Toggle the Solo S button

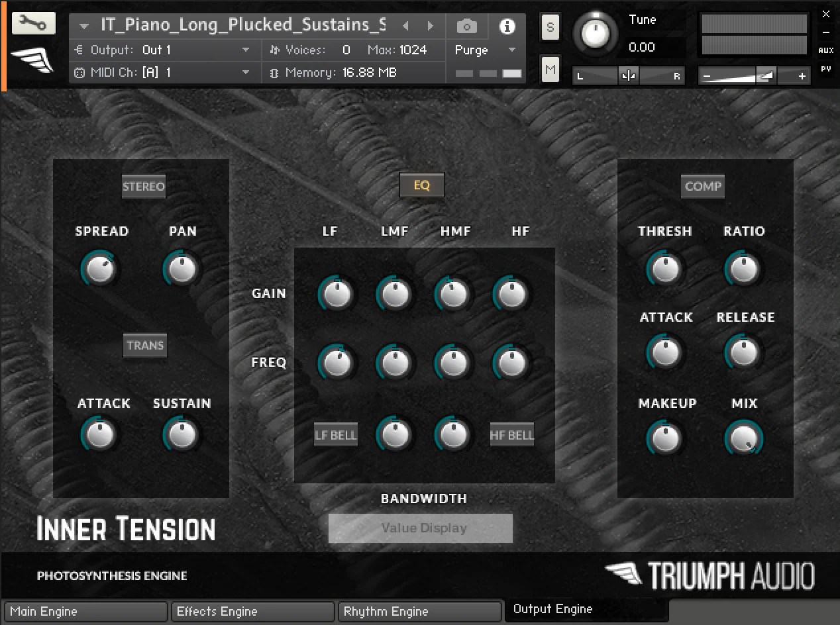pos(551,28)
